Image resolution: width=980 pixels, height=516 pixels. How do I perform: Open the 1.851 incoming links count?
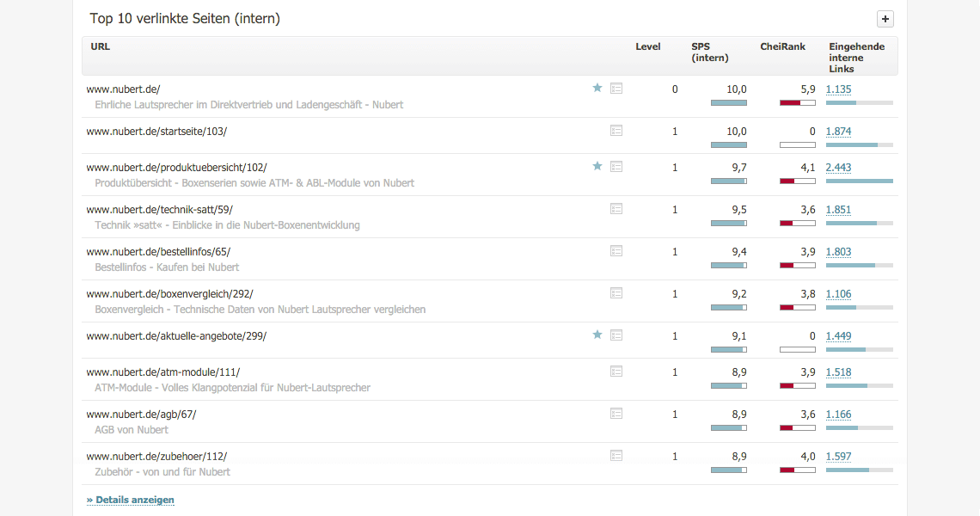[x=838, y=210]
